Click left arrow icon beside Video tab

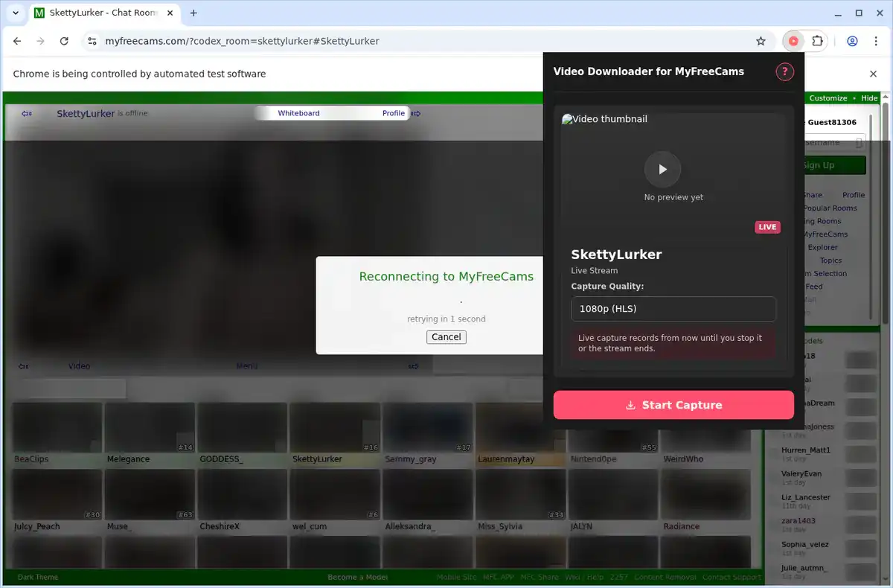24,366
